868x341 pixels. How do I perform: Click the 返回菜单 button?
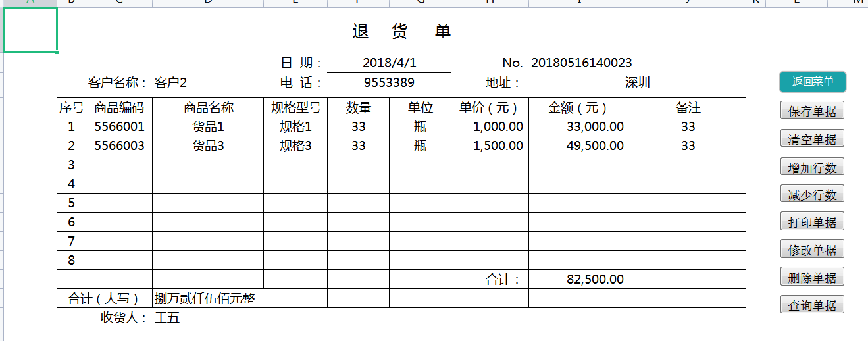coord(813,82)
